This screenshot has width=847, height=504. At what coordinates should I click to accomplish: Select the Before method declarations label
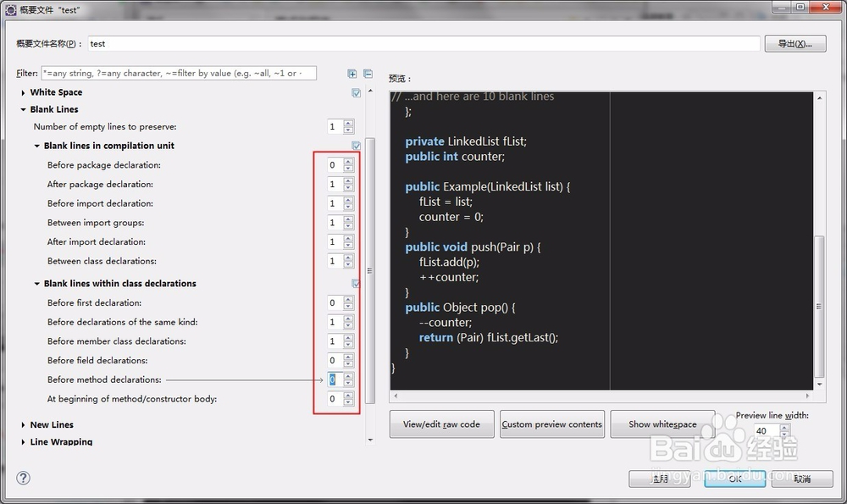[104, 379]
